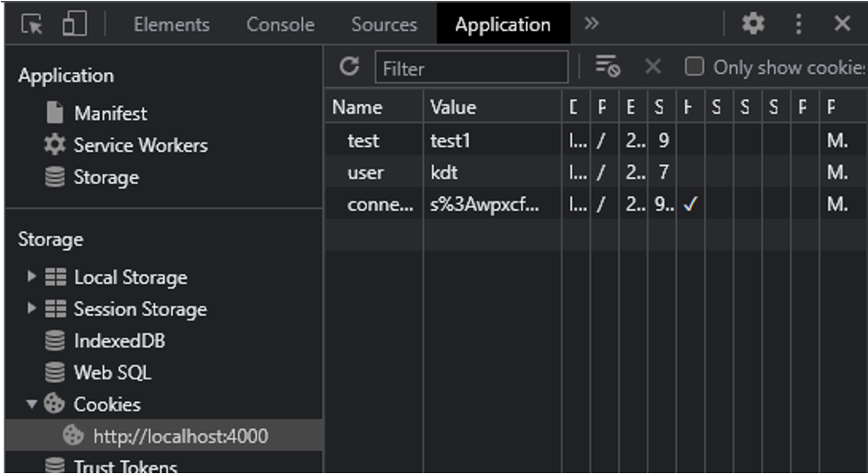Click the clear all cookies icon

tap(607, 67)
